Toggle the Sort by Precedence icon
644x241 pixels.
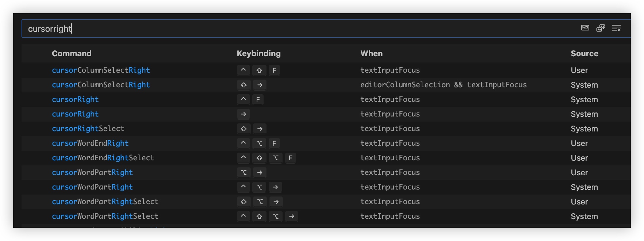pos(601,28)
